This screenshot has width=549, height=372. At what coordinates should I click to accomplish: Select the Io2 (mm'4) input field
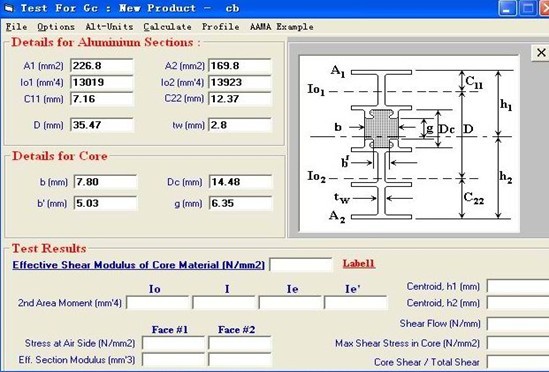click(240, 83)
